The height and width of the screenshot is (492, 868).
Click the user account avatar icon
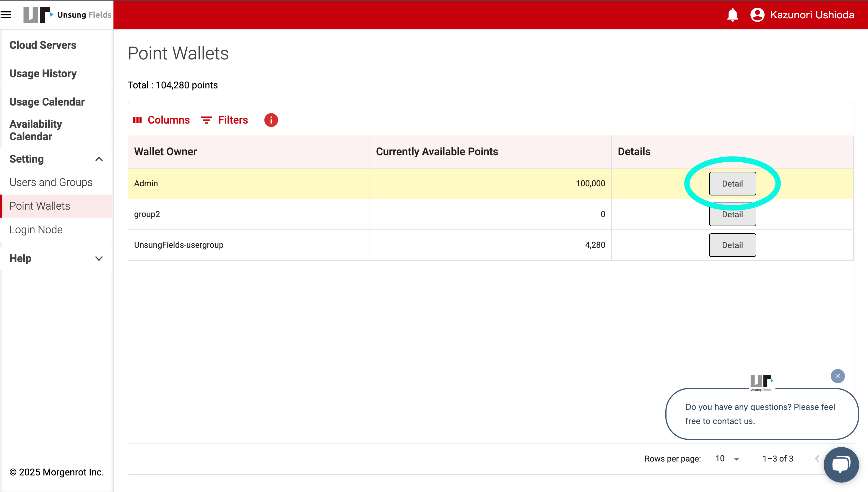[757, 15]
